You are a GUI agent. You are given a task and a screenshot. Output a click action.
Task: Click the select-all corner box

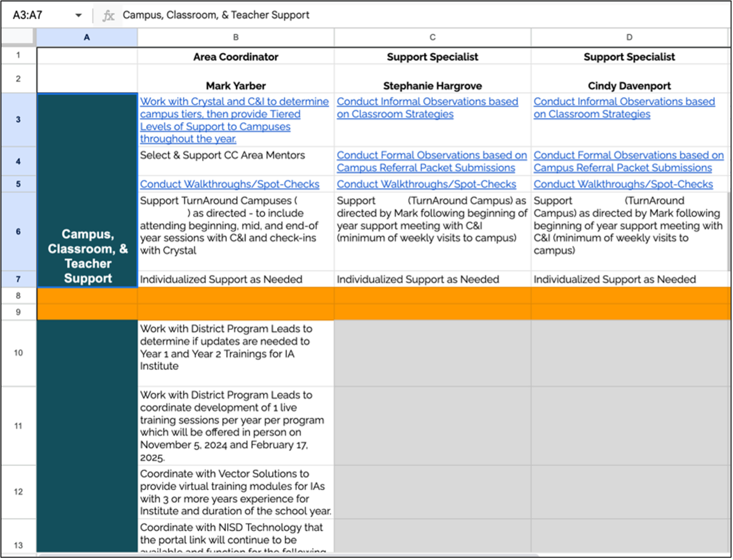[x=18, y=37]
